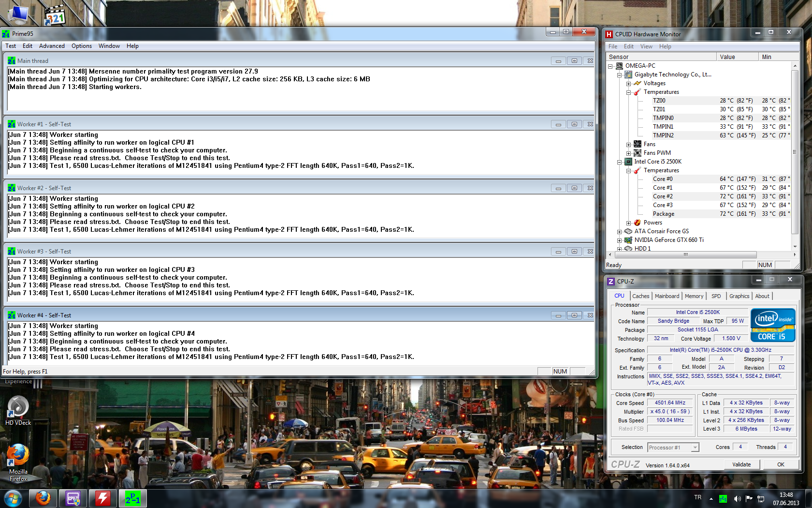Viewport: 812px width, 508px height.
Task: Show hidden tray icons arrow
Action: tap(711, 498)
